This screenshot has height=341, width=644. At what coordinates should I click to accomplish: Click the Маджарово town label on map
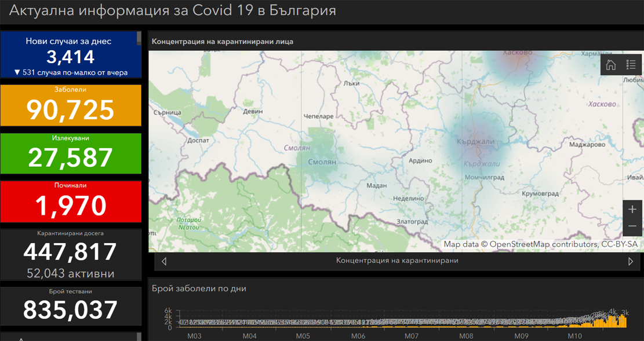[587, 145]
